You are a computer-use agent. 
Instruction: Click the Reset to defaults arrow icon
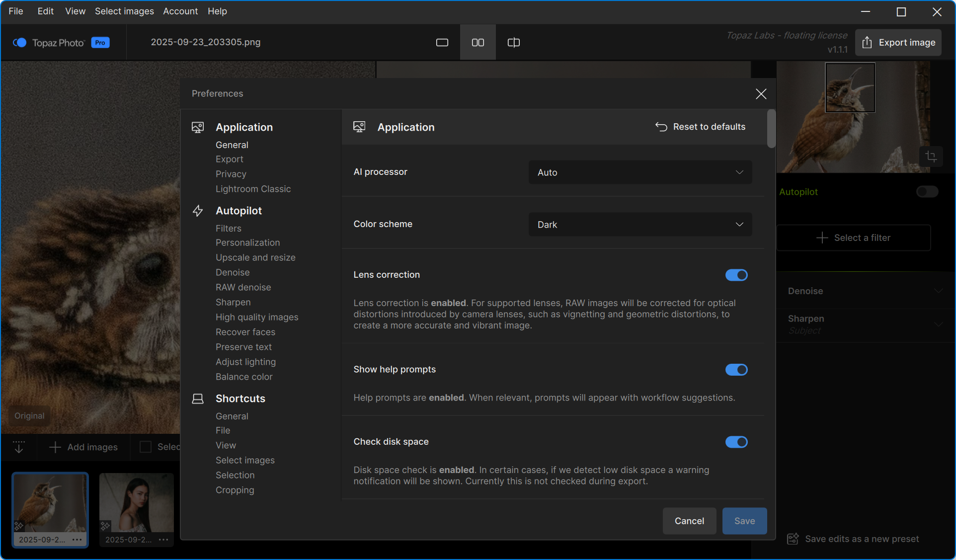coord(661,127)
